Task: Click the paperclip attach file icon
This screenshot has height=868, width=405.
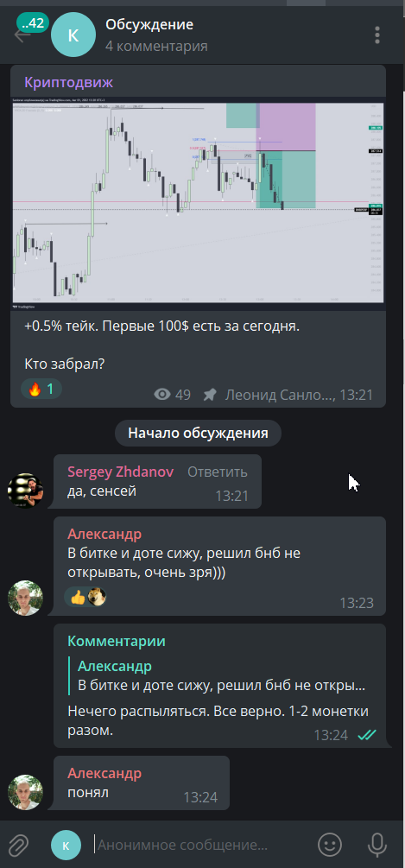Action: (18, 845)
